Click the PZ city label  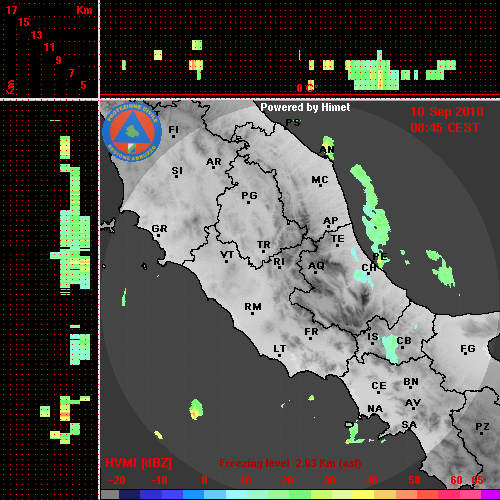(482, 427)
